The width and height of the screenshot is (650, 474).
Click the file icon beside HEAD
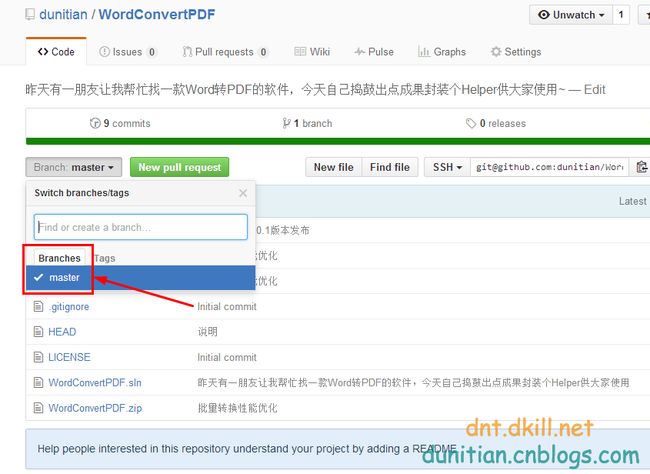(38, 332)
